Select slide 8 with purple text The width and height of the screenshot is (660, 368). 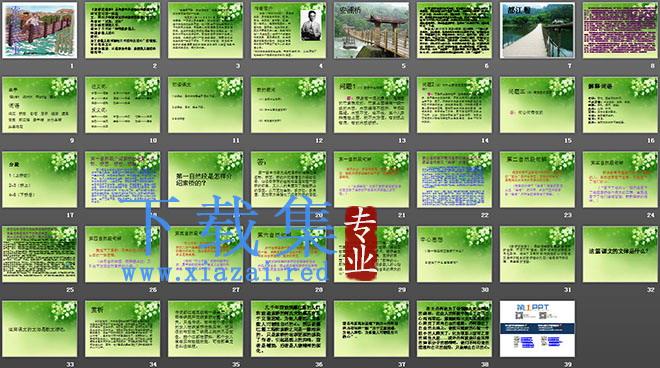(x=620, y=30)
